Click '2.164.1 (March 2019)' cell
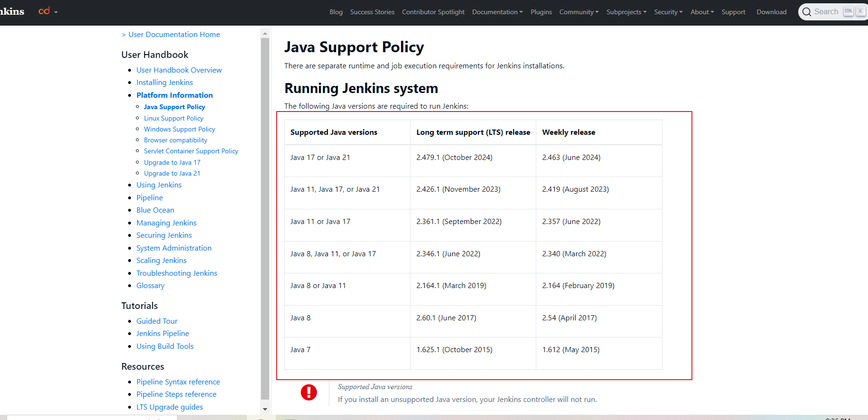The image size is (868, 420). 473,289
